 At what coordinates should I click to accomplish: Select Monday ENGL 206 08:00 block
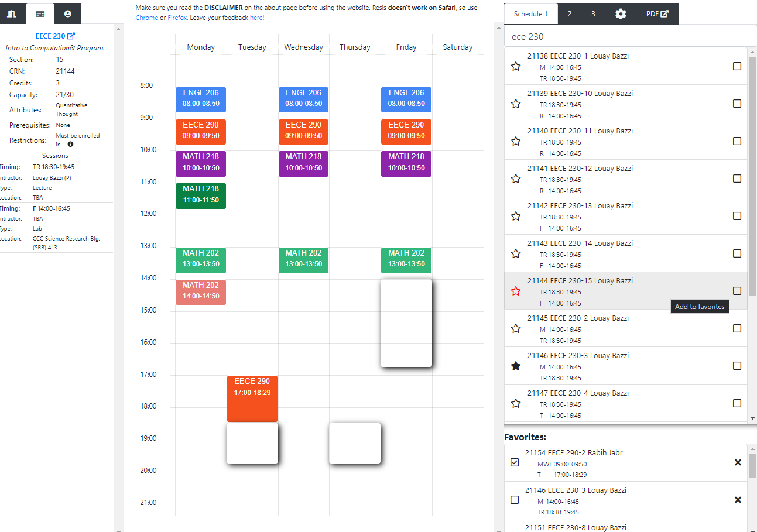[x=201, y=99]
